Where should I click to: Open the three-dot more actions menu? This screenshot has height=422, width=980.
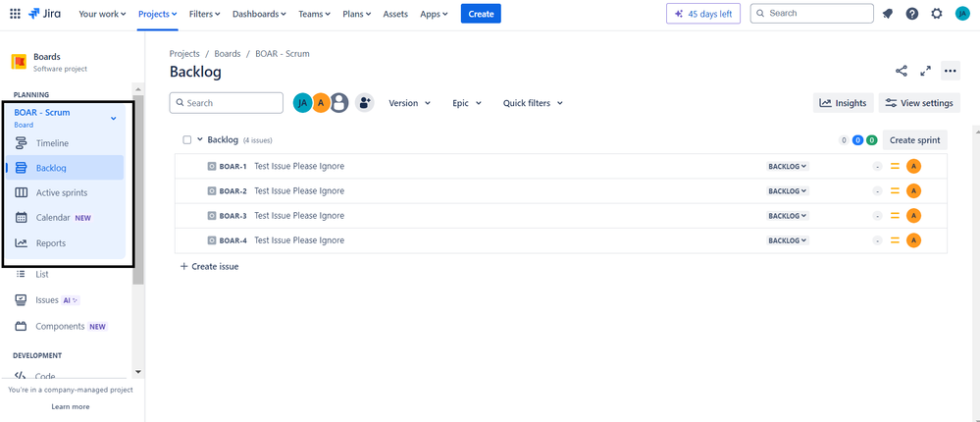[951, 71]
